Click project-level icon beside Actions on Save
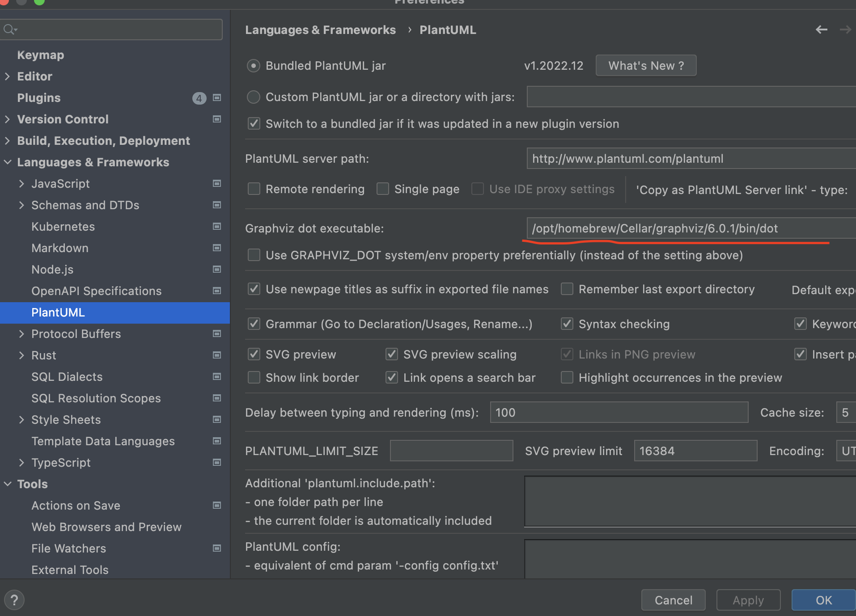 pos(217,506)
